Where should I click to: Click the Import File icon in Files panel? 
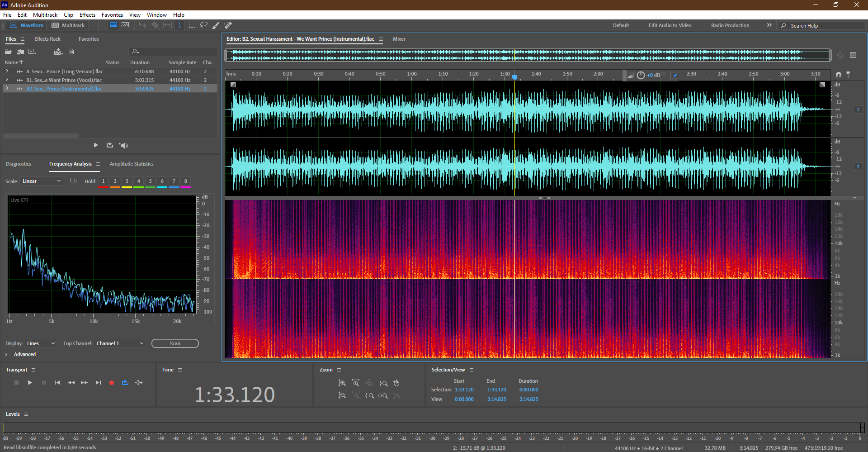tap(20, 52)
